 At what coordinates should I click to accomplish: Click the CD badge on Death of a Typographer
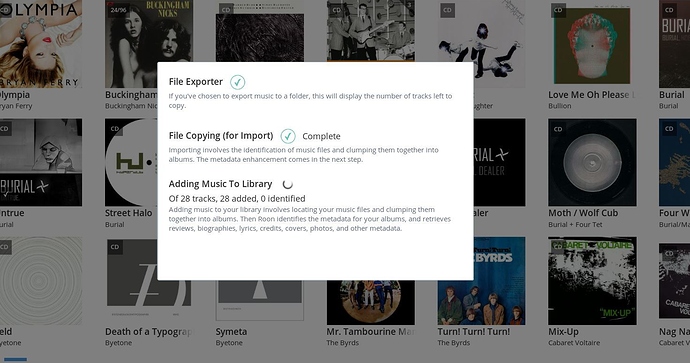[115, 247]
